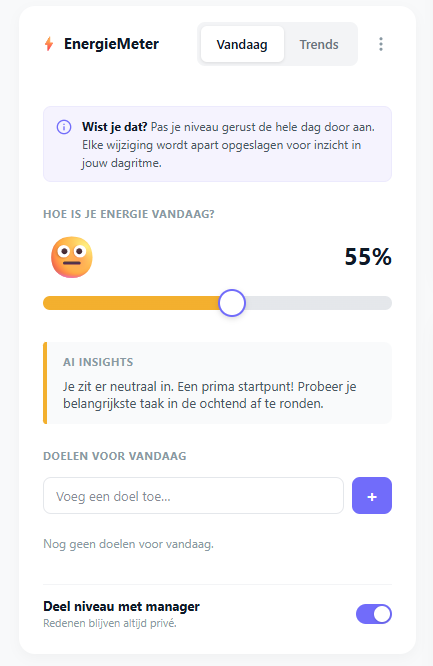Click 'Redenen blijven altijd privé' note
433x666 pixels.
tap(110, 624)
